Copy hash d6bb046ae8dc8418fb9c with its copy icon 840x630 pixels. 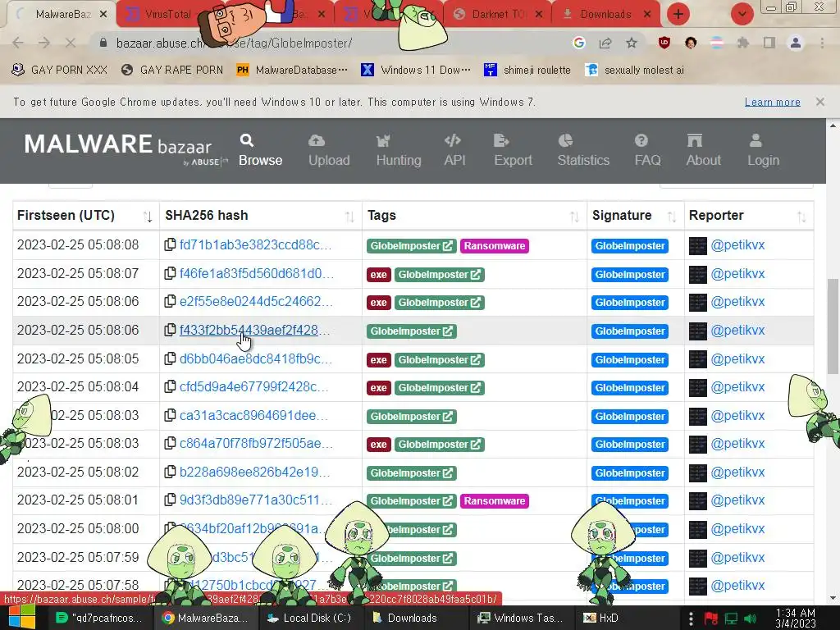[170, 358]
